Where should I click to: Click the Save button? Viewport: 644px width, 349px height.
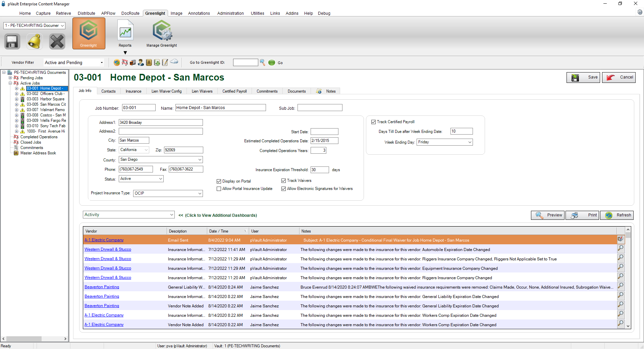pyautogui.click(x=583, y=78)
